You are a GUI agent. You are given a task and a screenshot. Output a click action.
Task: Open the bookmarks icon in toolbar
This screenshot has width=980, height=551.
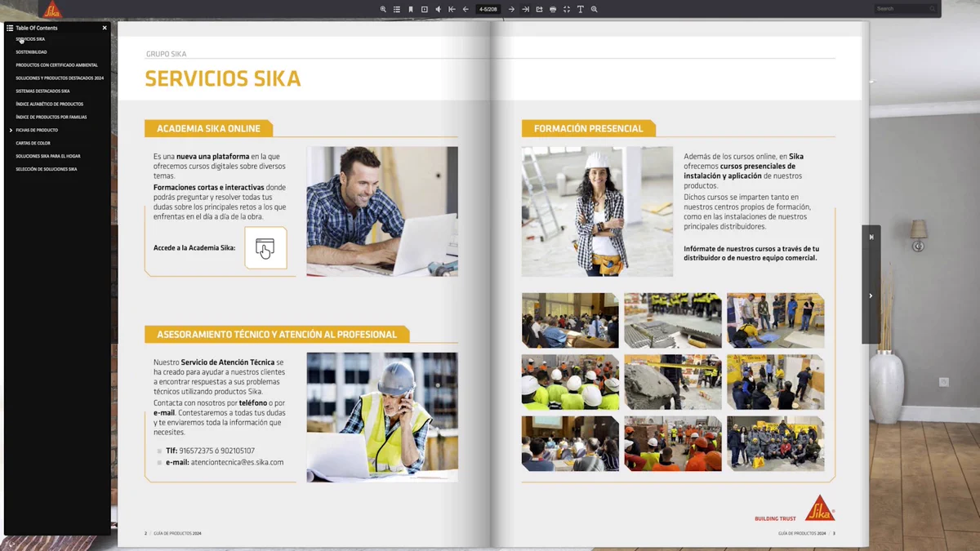[411, 9]
